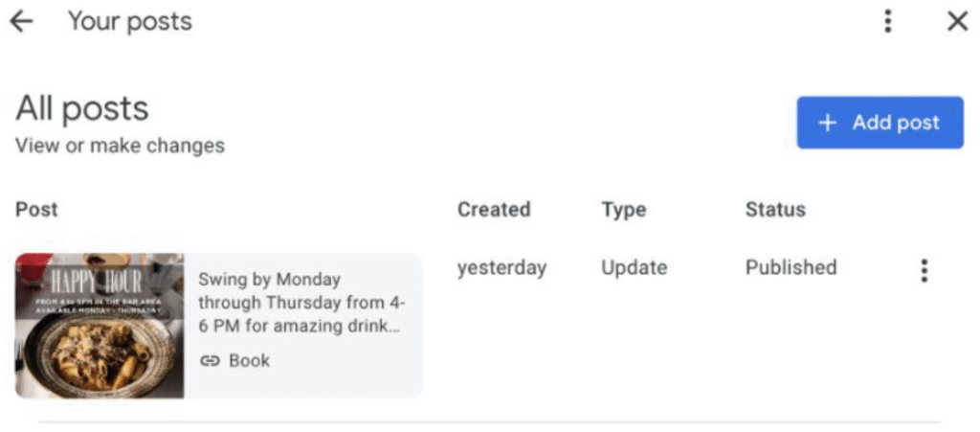
Task: Select the post description starting "Swing by Monday"
Action: click(301, 303)
